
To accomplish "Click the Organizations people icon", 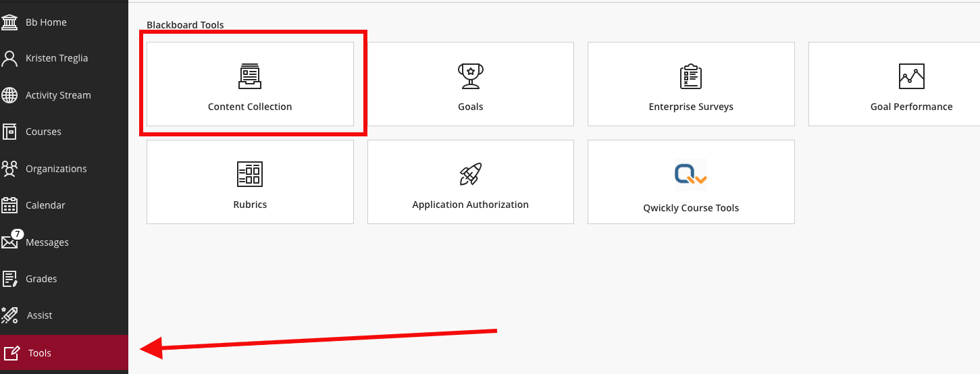I will point(9,169).
